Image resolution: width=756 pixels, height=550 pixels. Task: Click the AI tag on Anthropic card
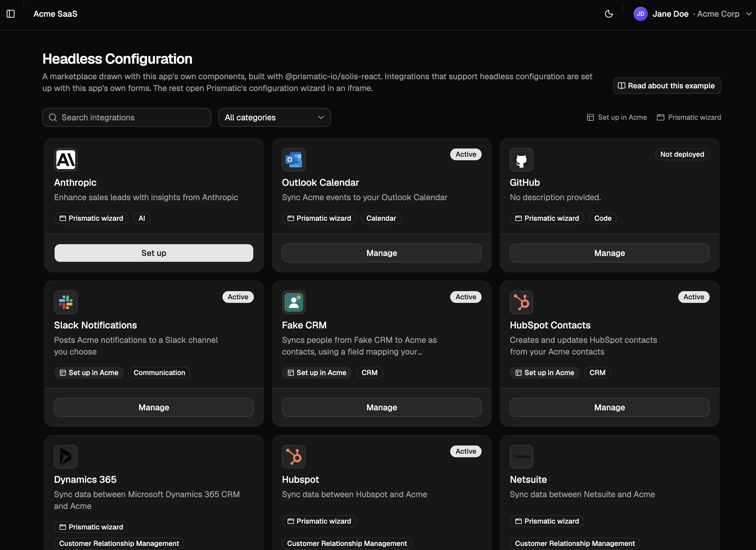[x=142, y=218]
